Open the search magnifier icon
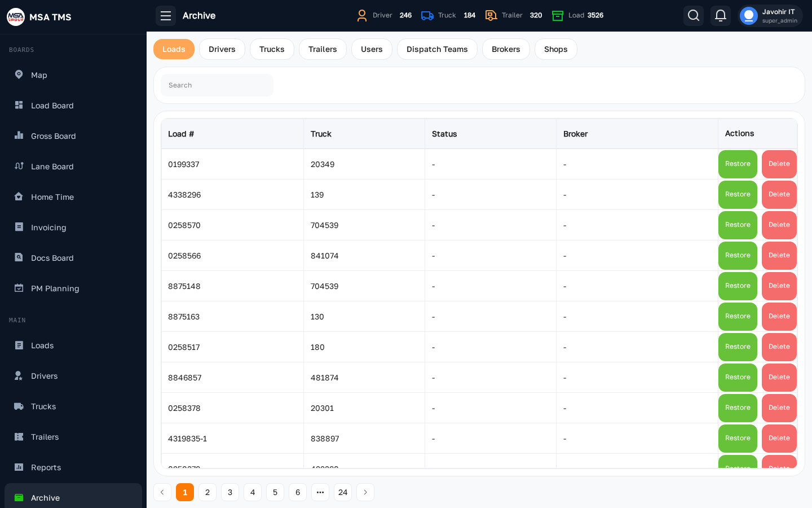The image size is (812, 508). [694, 16]
